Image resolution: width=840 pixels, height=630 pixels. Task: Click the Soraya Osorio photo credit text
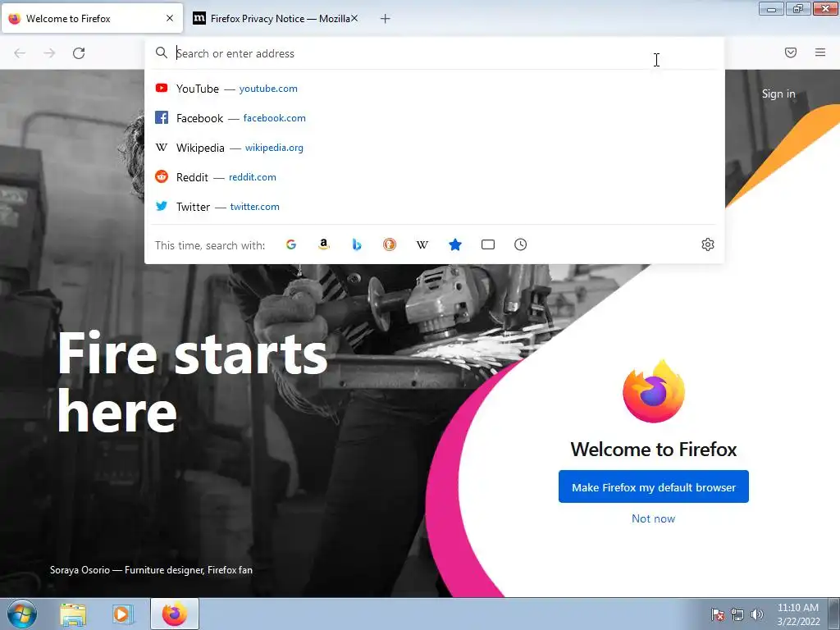(x=151, y=570)
